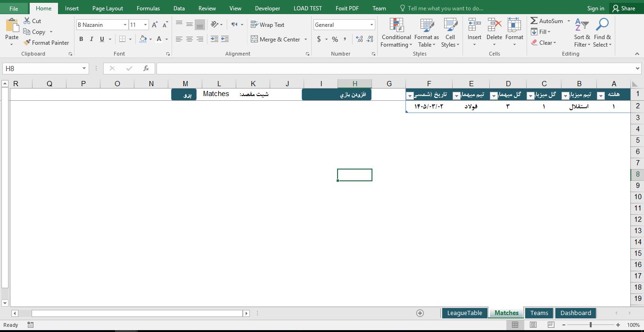Select cell containing استقلال
This screenshot has width=644, height=332.
coord(579,106)
